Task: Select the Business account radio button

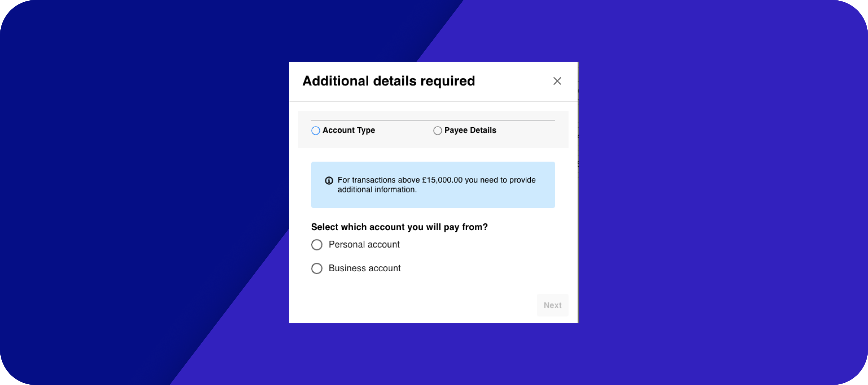Action: 317,268
